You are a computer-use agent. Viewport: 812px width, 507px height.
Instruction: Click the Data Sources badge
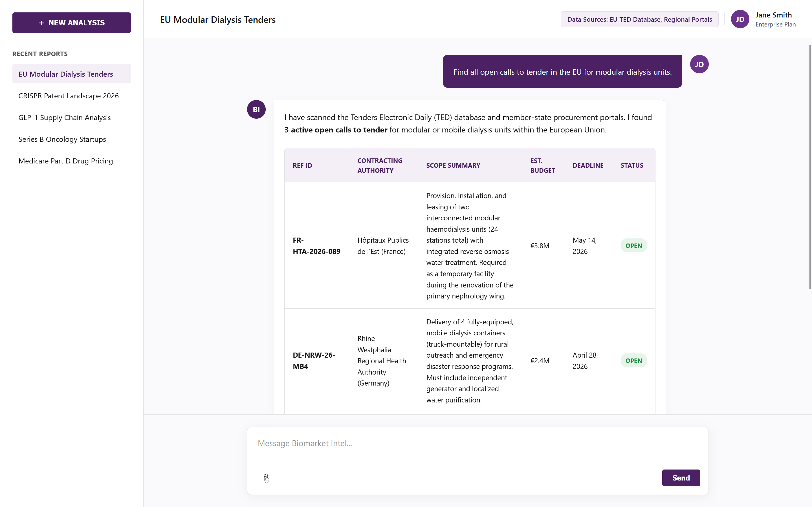[639, 19]
